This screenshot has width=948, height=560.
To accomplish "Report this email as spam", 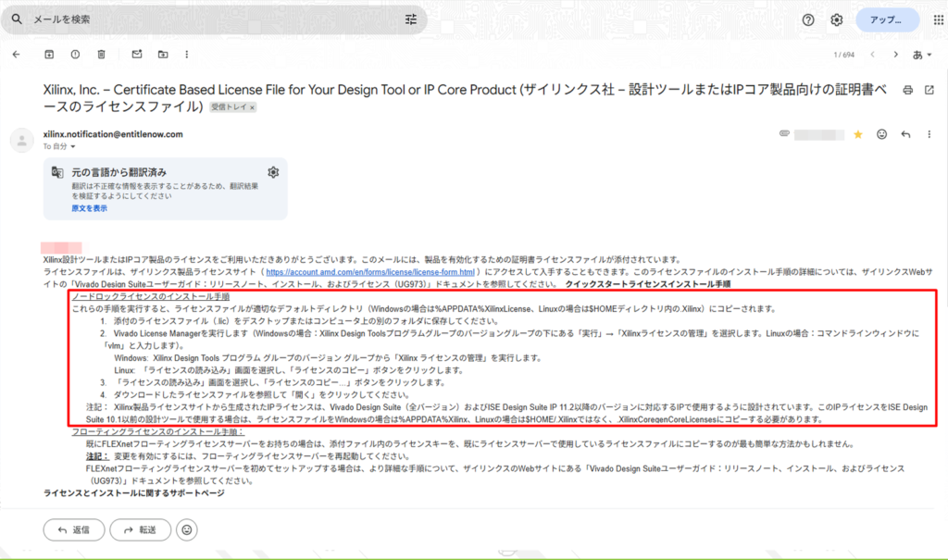I will click(x=75, y=55).
